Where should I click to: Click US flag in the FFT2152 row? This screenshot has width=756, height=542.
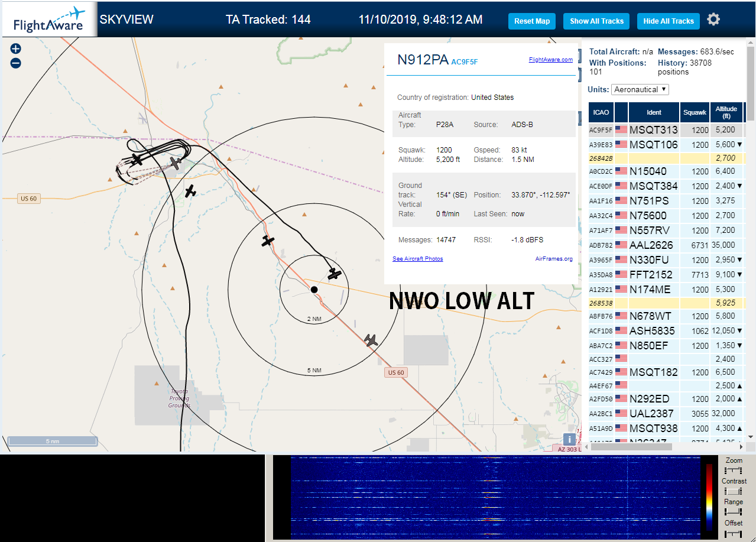[x=621, y=274]
